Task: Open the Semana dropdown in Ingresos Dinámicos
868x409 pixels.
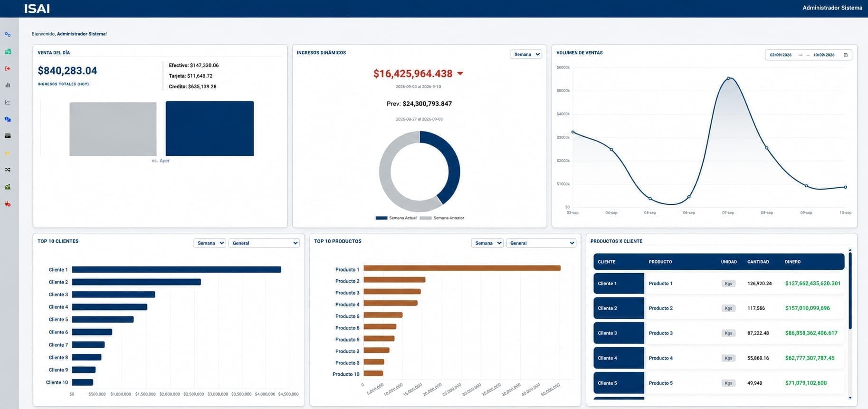Action: [x=526, y=54]
